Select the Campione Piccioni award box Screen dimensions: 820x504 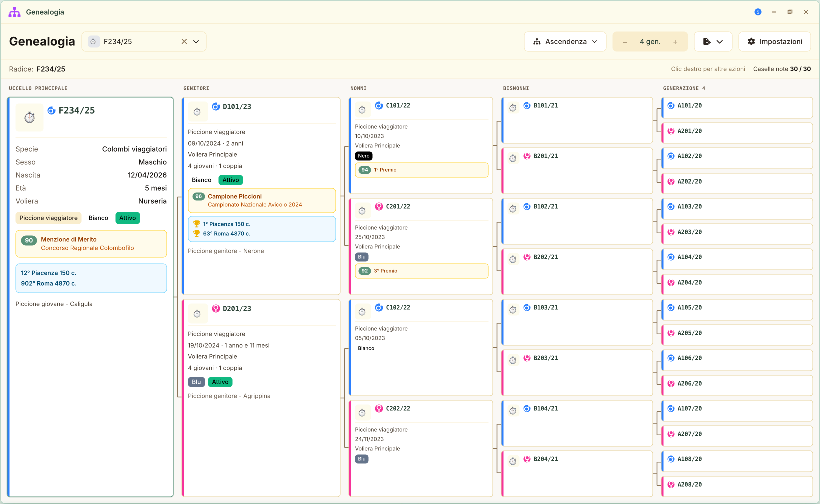[x=262, y=200]
